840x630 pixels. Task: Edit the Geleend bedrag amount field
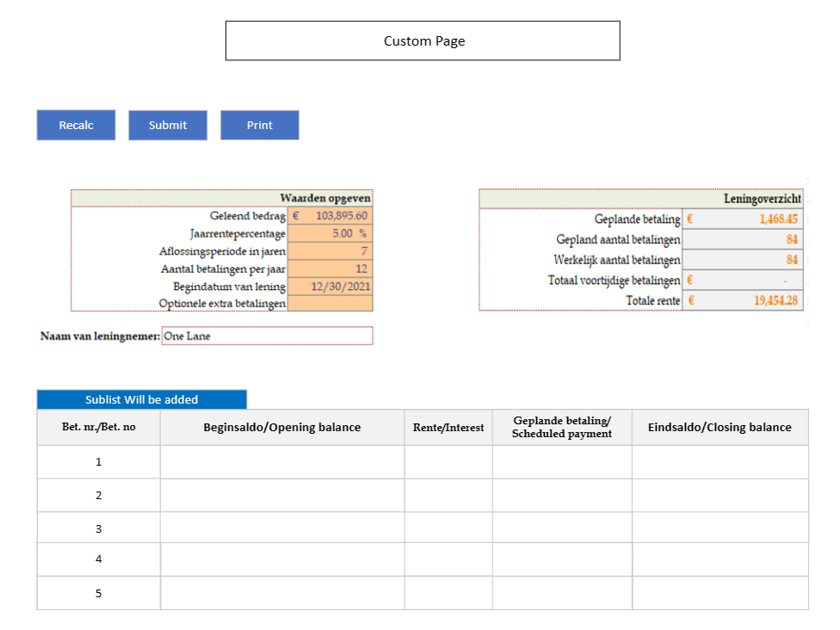(330, 216)
